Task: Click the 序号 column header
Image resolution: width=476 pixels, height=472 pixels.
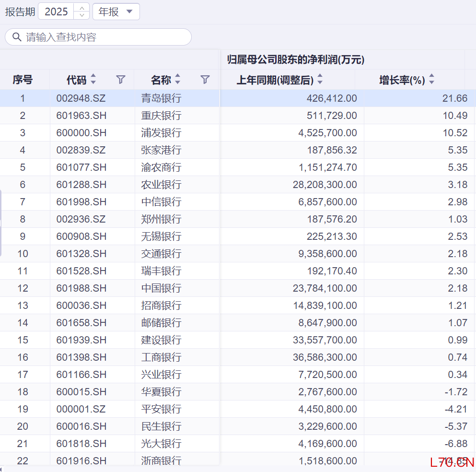Action: (23, 80)
